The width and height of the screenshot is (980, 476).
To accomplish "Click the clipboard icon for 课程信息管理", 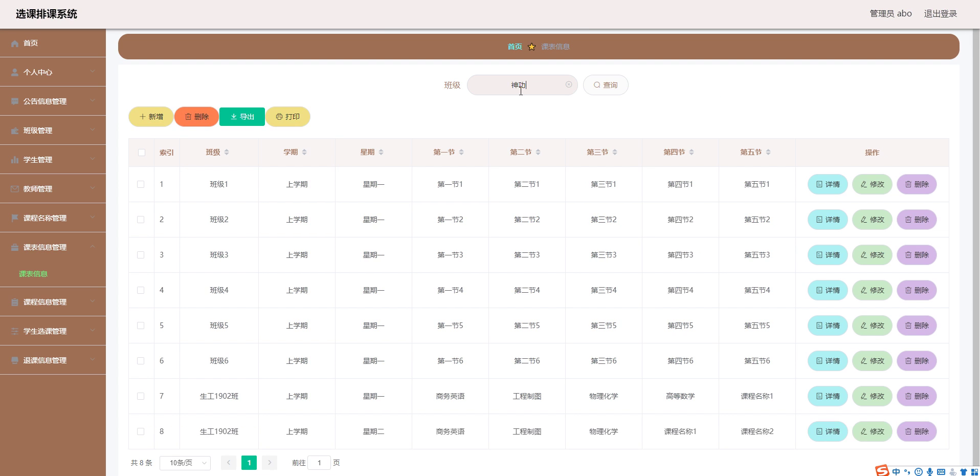I will (x=15, y=302).
